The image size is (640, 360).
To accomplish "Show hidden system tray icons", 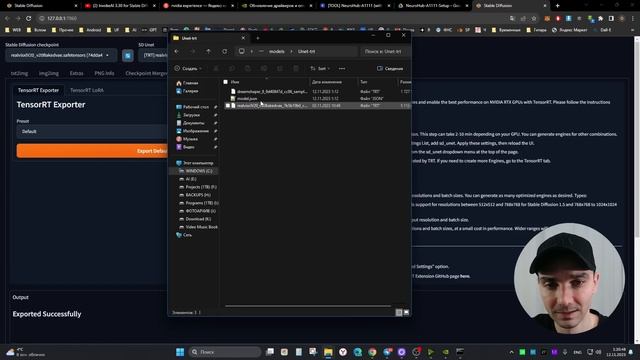I will tap(511, 352).
